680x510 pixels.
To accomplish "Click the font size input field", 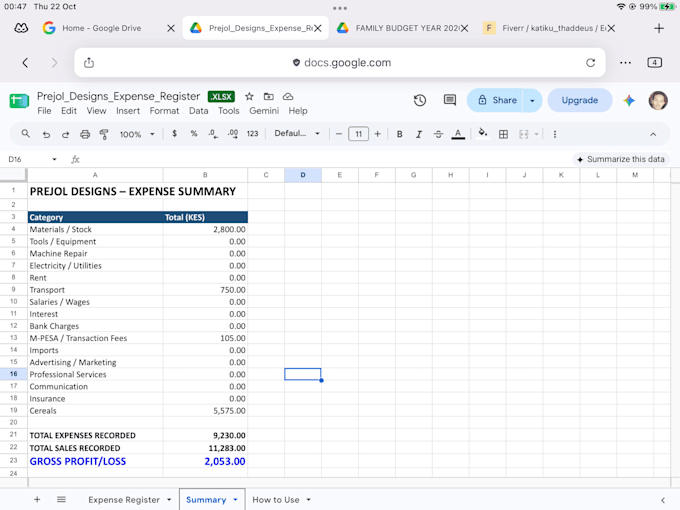I will point(358,134).
